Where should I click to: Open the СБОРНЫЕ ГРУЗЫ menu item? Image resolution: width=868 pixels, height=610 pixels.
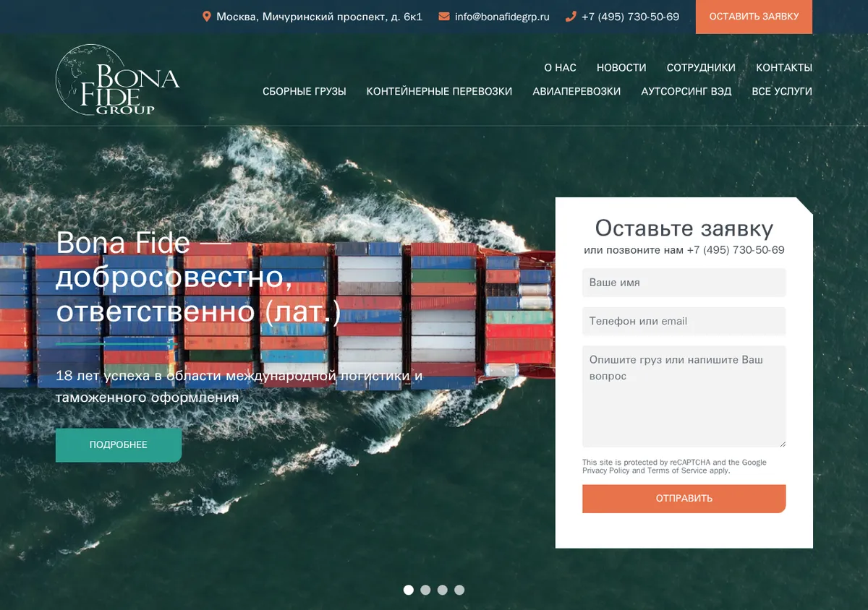coord(305,92)
